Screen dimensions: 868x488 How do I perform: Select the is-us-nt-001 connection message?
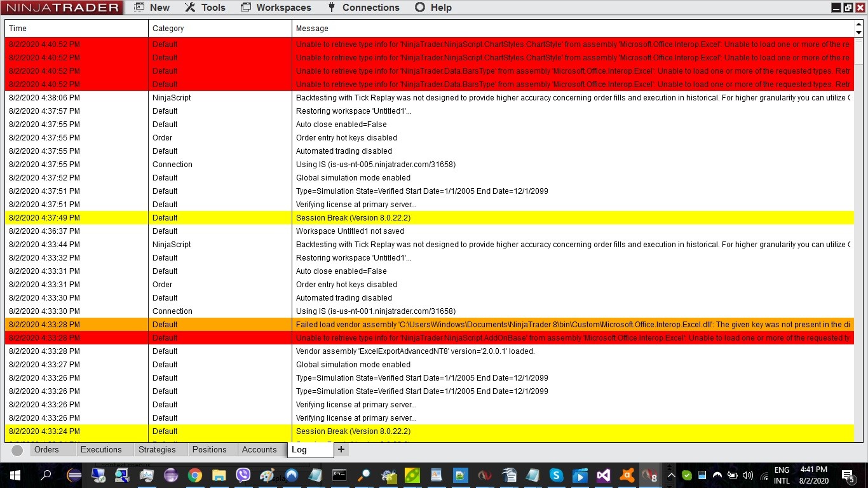(x=376, y=311)
